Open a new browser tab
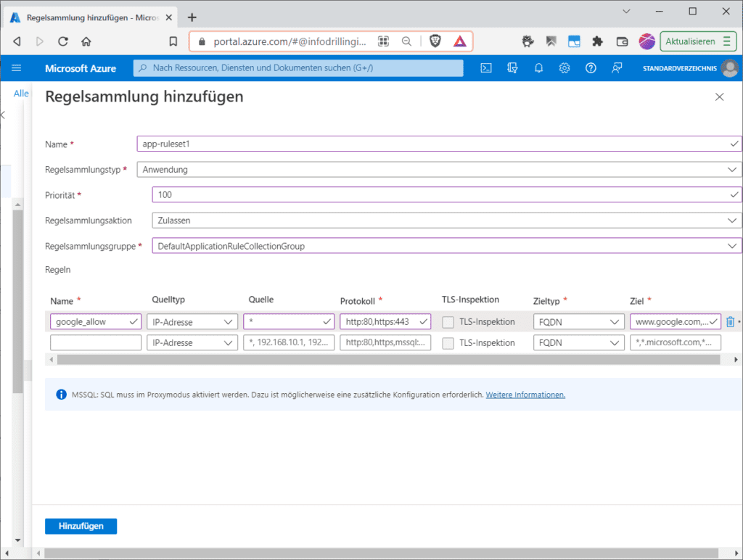Screen dimensions: 743x560 tap(192, 17)
